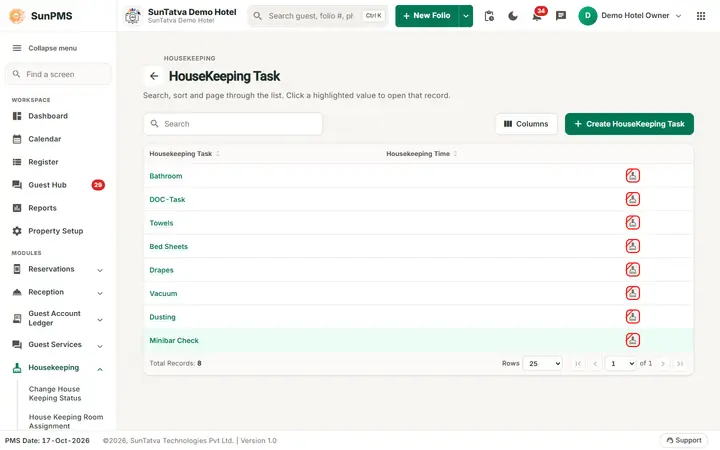This screenshot has width=720, height=450.
Task: Click the action icon on Bathroom row
Action: (x=633, y=175)
